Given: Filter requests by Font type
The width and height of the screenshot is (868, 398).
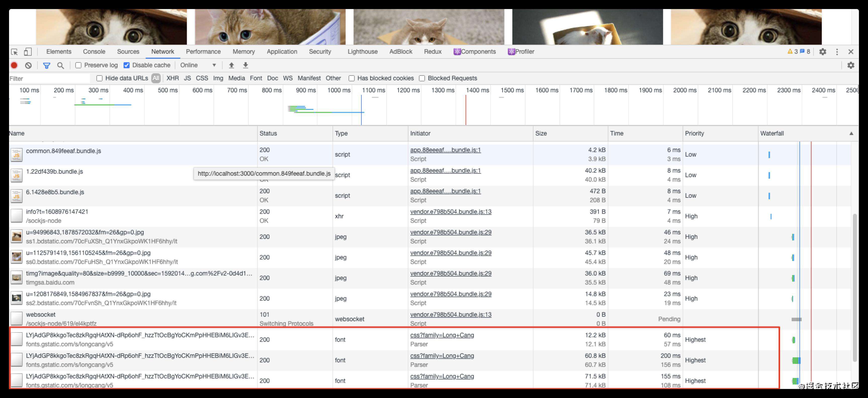Looking at the screenshot, I should click(x=256, y=78).
